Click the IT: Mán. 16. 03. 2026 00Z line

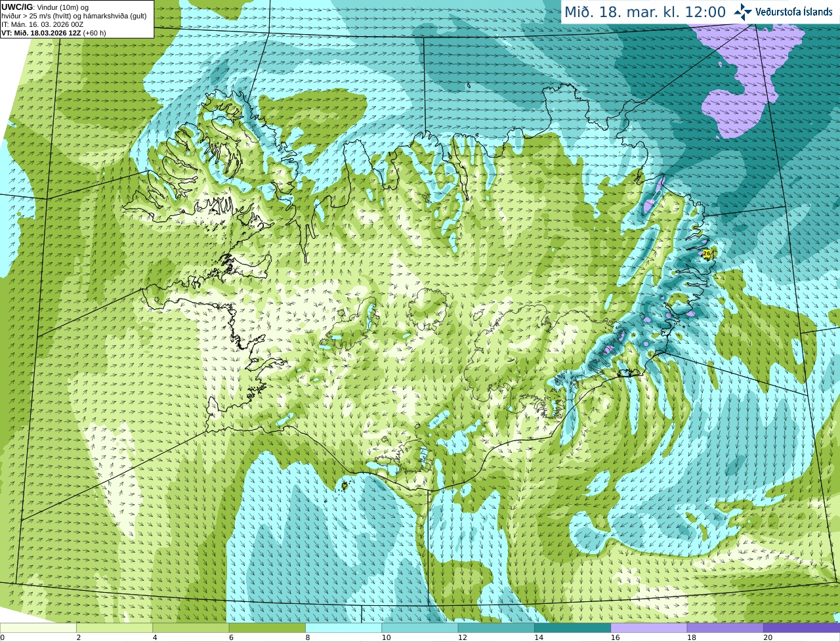(x=42, y=24)
